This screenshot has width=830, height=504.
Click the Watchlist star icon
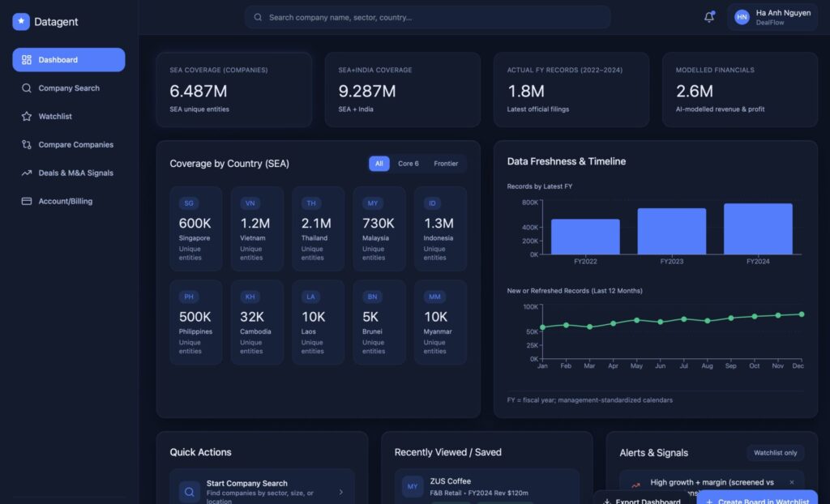click(x=26, y=116)
